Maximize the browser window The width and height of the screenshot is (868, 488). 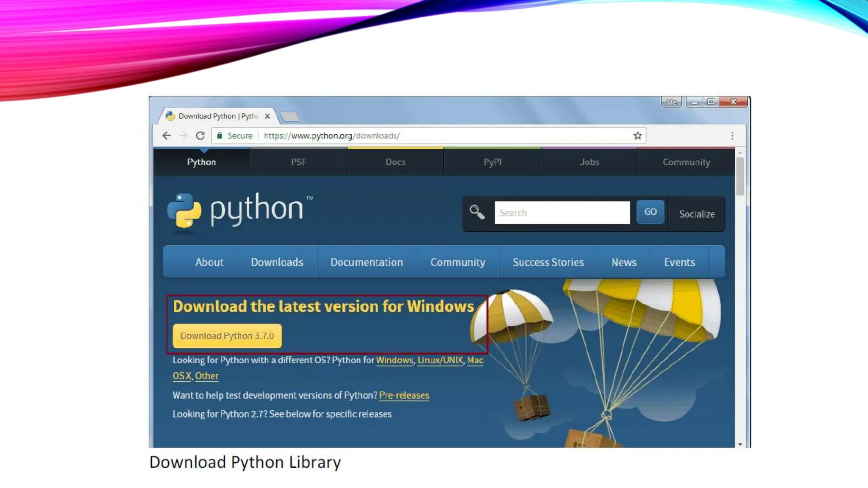pos(711,102)
